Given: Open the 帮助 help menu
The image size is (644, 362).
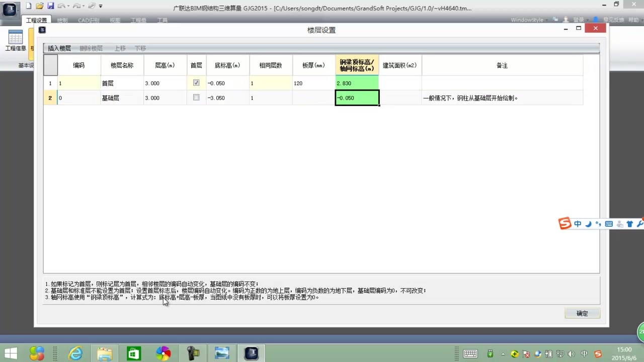Looking at the screenshot, I should click(x=633, y=20).
